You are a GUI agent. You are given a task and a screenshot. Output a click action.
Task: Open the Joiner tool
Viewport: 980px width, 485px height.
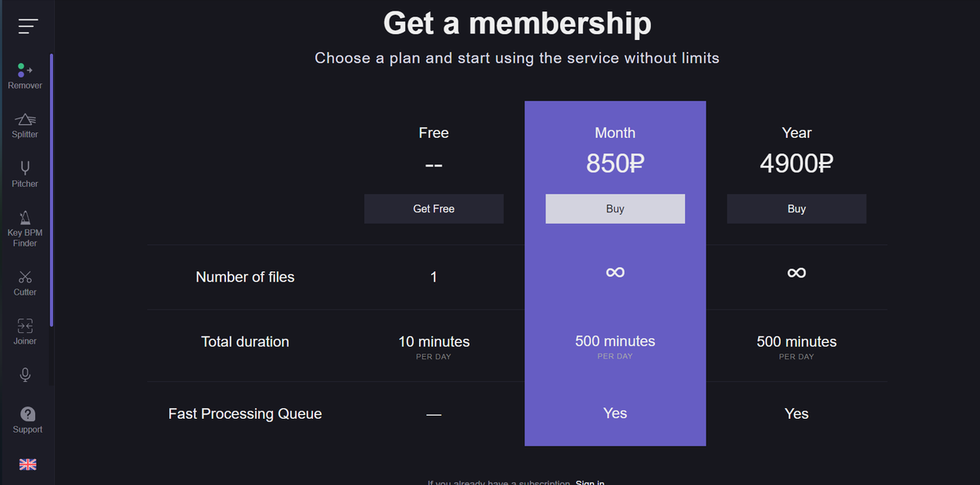click(x=25, y=326)
